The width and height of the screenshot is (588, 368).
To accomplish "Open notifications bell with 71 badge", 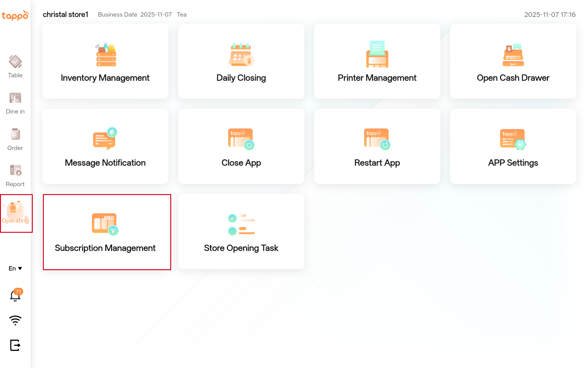I will tap(15, 295).
